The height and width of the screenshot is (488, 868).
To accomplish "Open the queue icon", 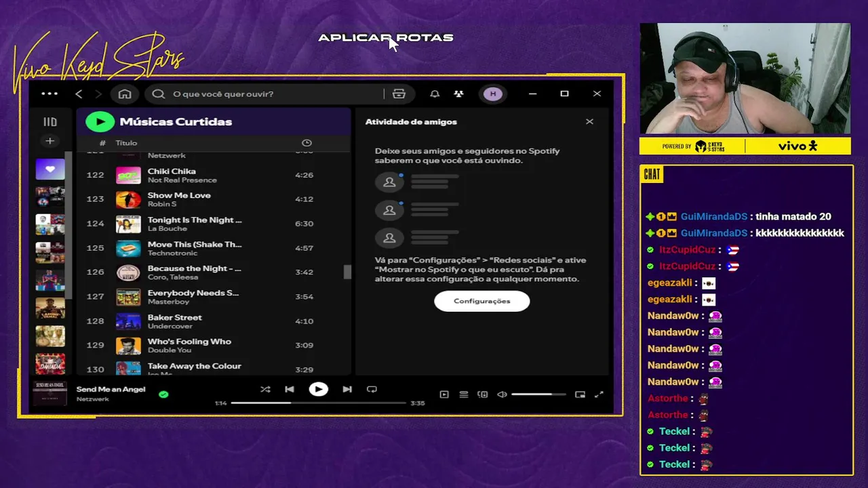I will [464, 394].
